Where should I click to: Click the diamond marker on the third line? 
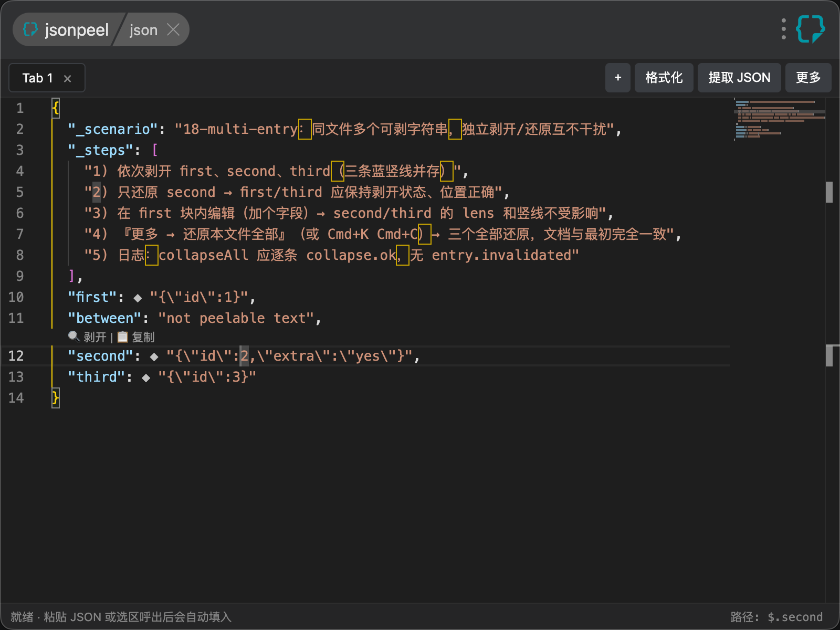[146, 377]
